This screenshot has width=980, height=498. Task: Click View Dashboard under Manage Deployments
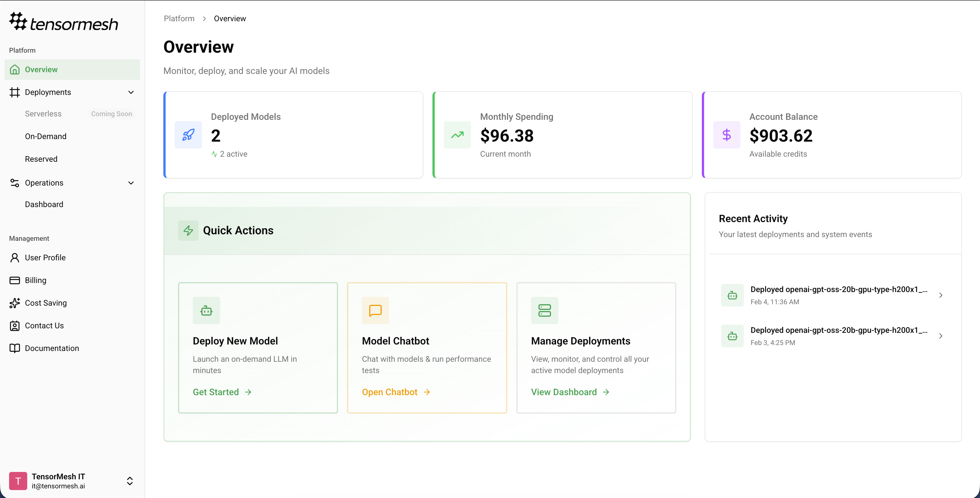point(564,392)
